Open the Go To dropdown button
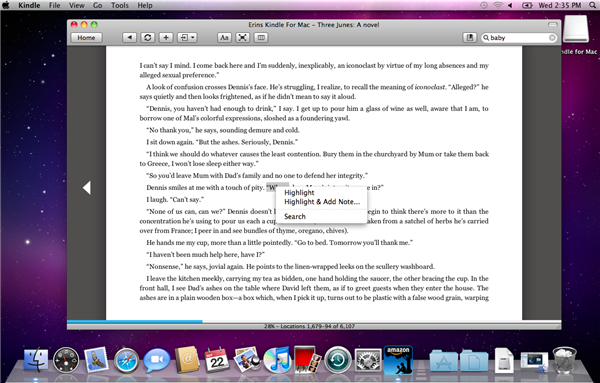 [x=188, y=37]
